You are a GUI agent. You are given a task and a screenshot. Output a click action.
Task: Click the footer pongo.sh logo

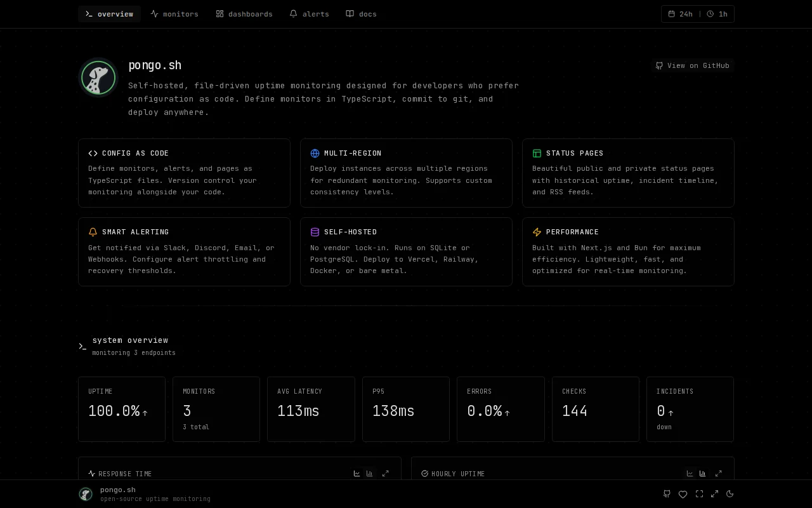[x=86, y=494]
